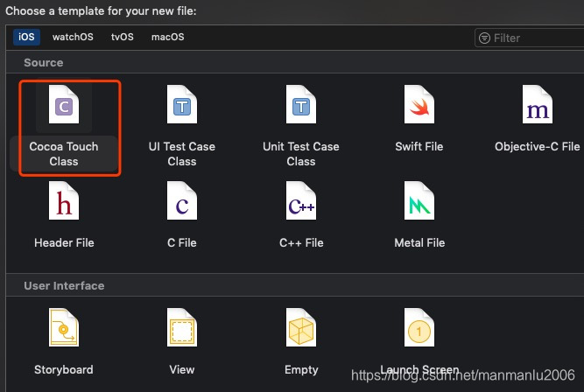Select the Launch Screen template icon

click(419, 327)
